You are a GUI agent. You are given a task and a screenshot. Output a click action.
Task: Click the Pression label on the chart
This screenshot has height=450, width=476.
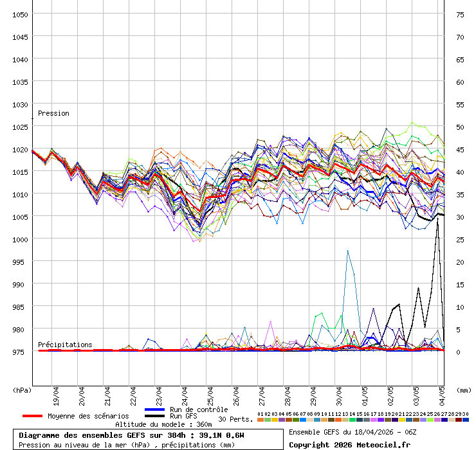coord(53,114)
